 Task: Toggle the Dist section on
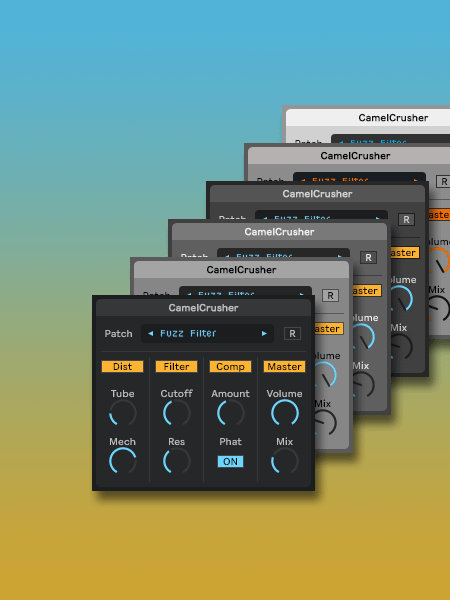click(x=122, y=367)
